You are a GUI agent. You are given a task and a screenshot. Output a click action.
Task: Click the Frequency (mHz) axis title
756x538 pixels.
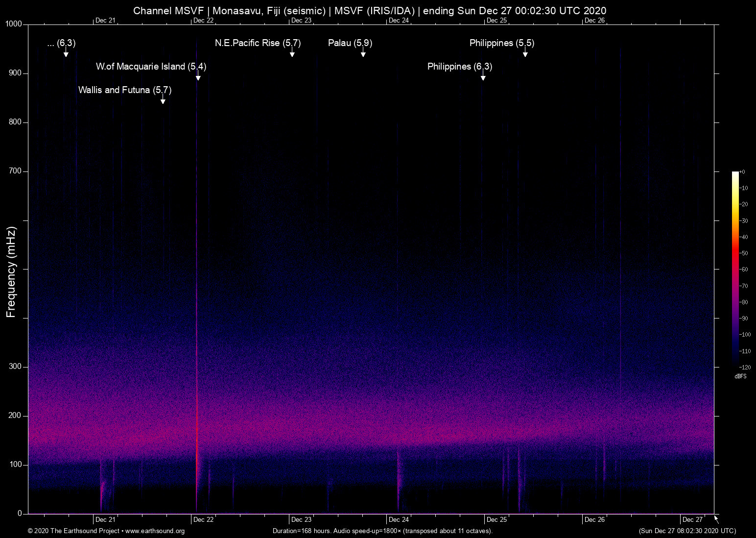11,272
